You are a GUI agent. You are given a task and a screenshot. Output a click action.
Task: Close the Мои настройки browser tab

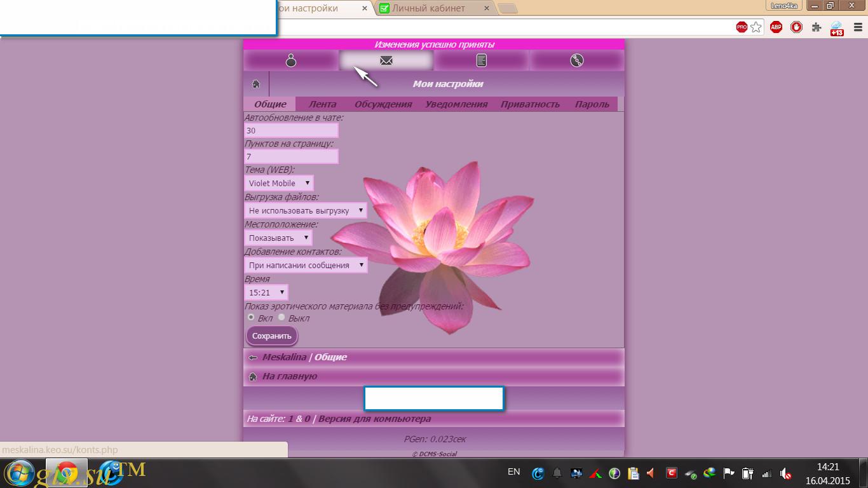365,8
